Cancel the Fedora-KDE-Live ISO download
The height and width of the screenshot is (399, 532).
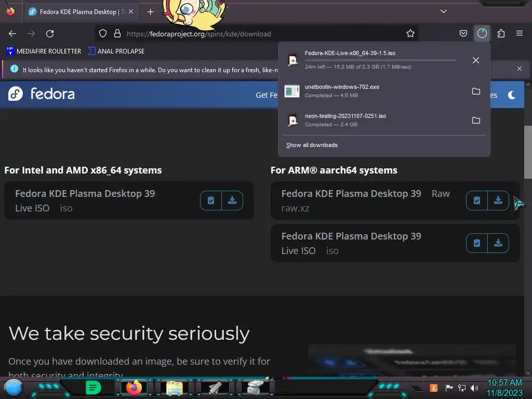point(476,60)
